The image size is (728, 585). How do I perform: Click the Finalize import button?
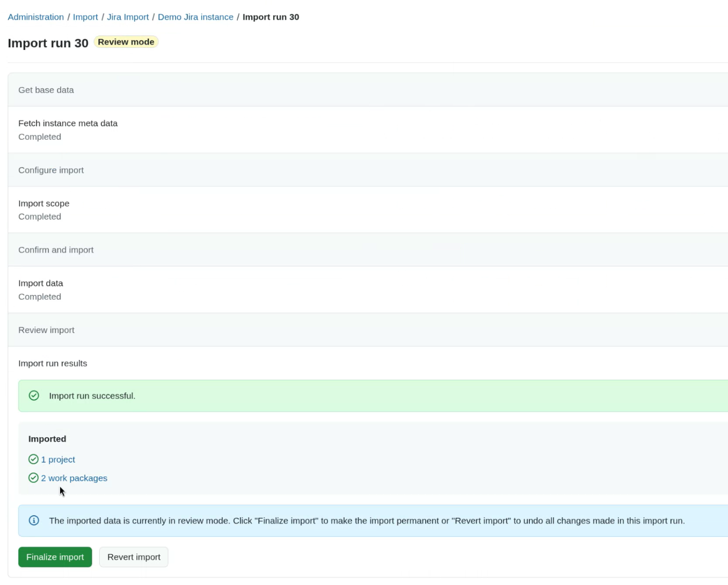tap(55, 557)
